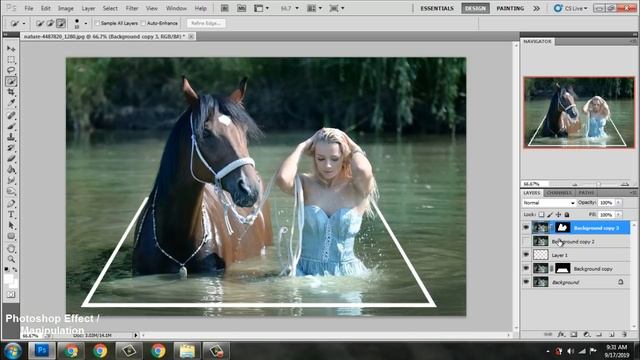This screenshot has height=360, width=640.
Task: Select the Paint Bucket tool
Action: tap(11, 169)
